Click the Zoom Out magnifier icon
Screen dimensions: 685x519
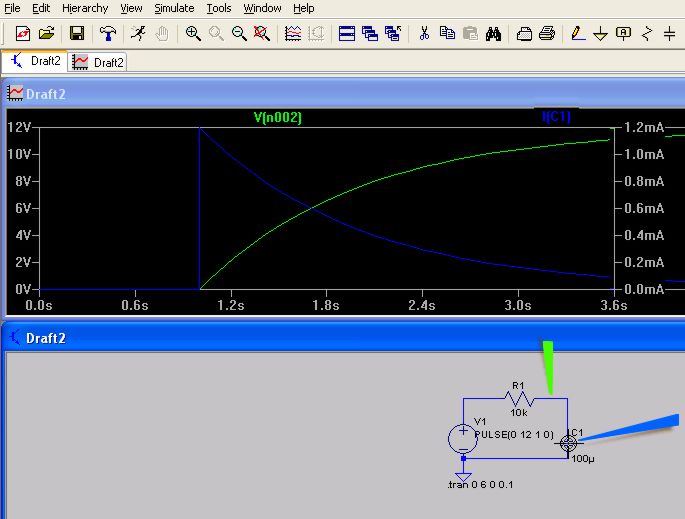239,33
